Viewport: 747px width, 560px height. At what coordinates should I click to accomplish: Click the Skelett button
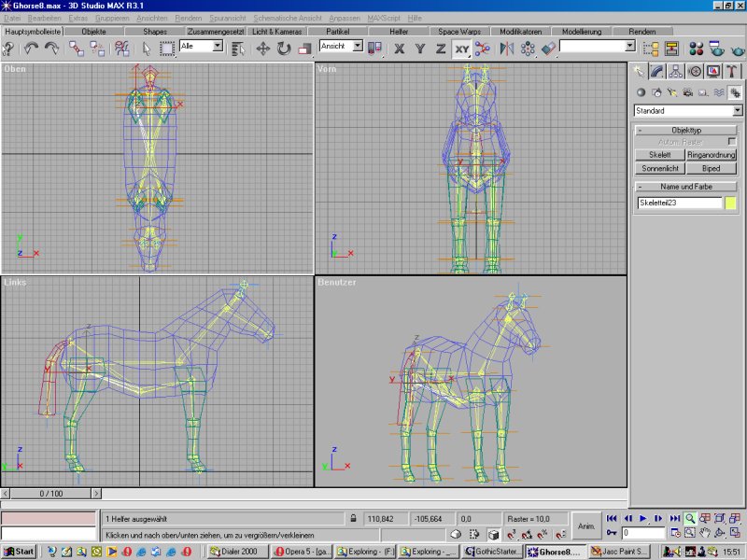pos(659,155)
